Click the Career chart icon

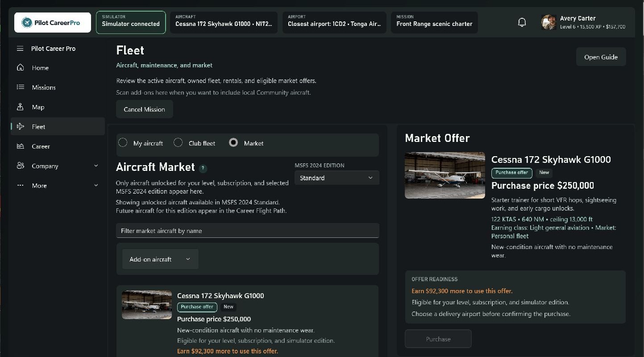tap(20, 146)
